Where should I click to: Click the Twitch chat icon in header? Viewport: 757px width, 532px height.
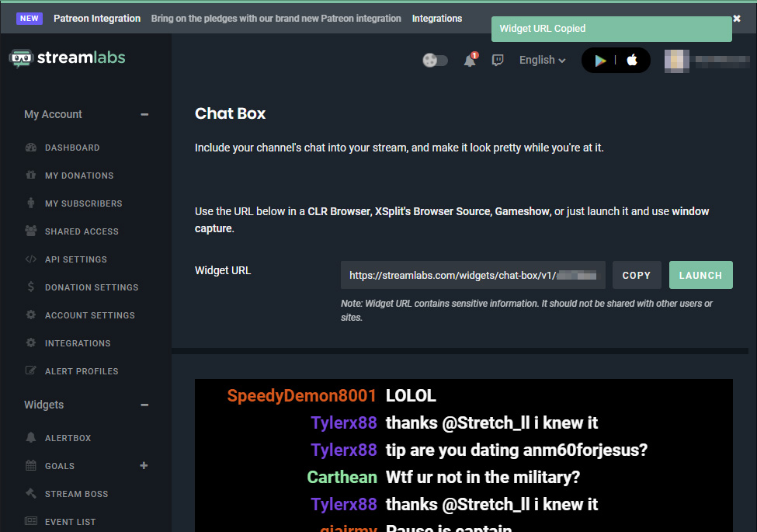pos(498,61)
